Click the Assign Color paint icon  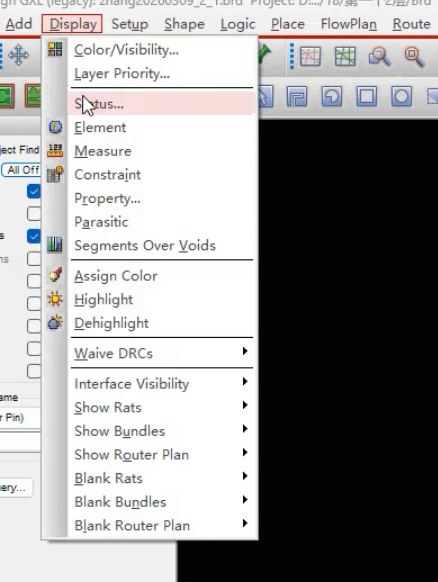[55, 275]
